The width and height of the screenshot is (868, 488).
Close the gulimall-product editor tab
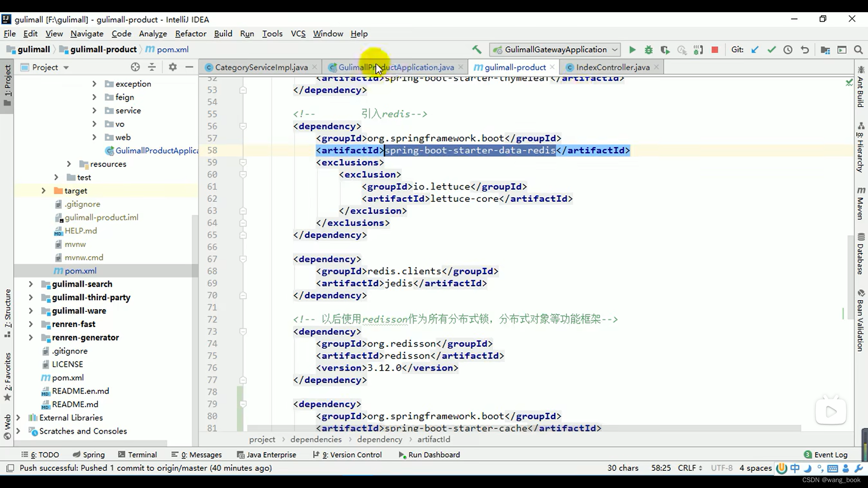552,67
